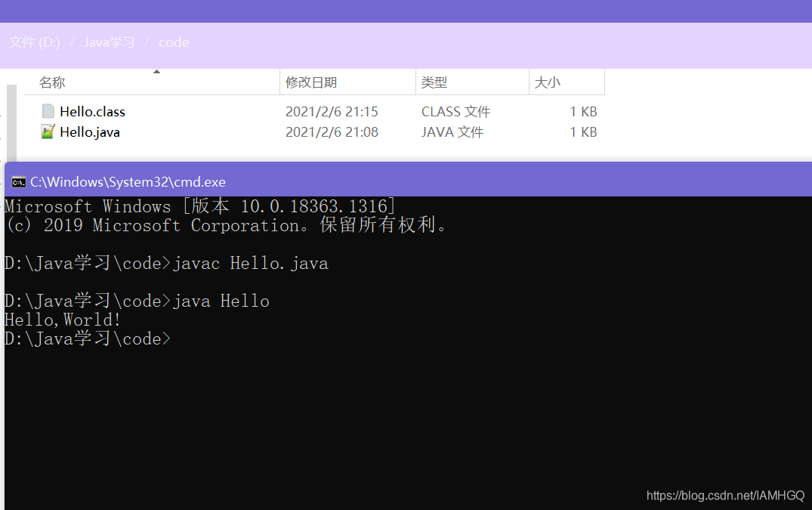This screenshot has height=510, width=812.
Task: Click the Hello.java 1 KB size cell
Action: pos(584,132)
